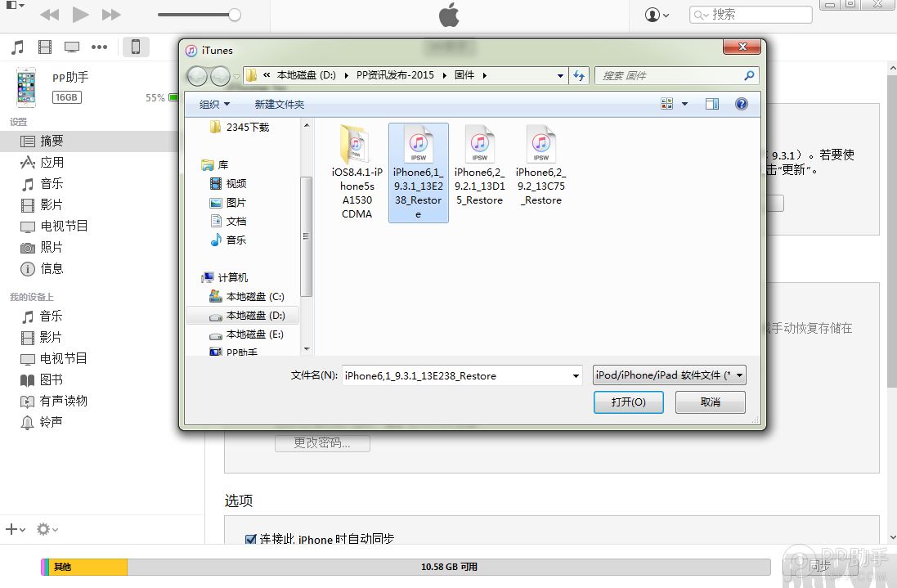This screenshot has width=897, height=588.
Task: Click the 打开(O) button
Action: tap(628, 402)
